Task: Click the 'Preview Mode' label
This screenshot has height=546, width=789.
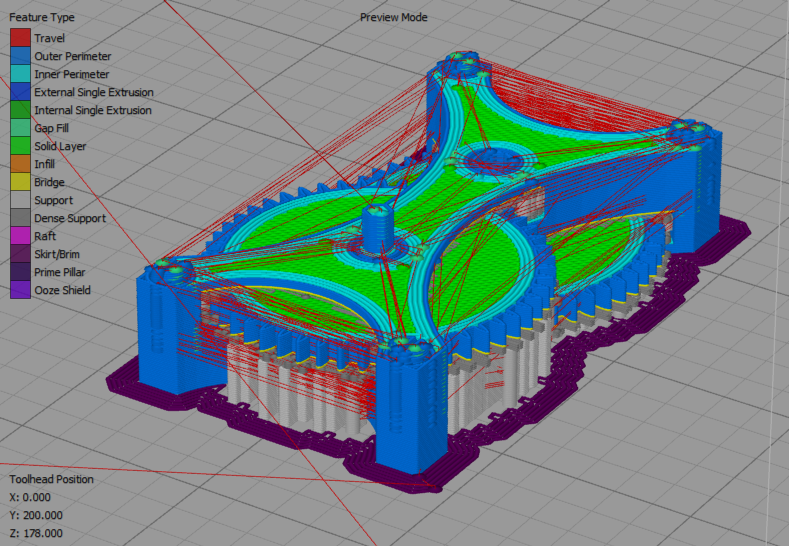Action: pos(393,17)
